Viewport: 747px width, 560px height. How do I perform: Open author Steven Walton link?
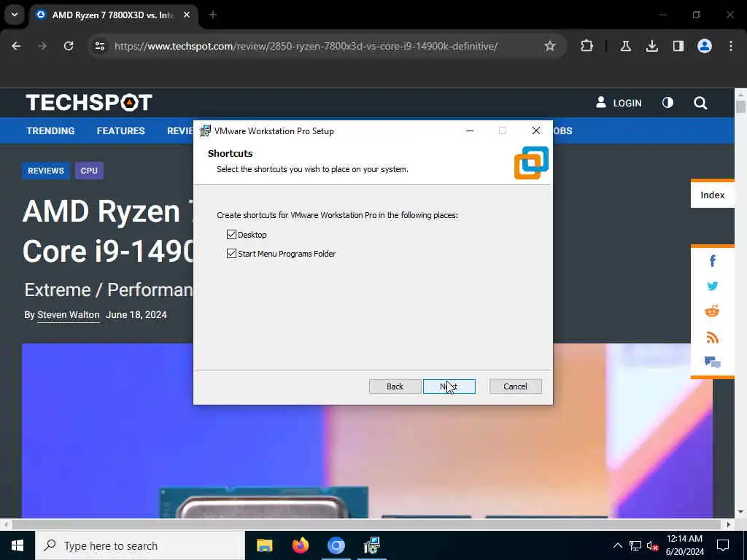pos(68,315)
